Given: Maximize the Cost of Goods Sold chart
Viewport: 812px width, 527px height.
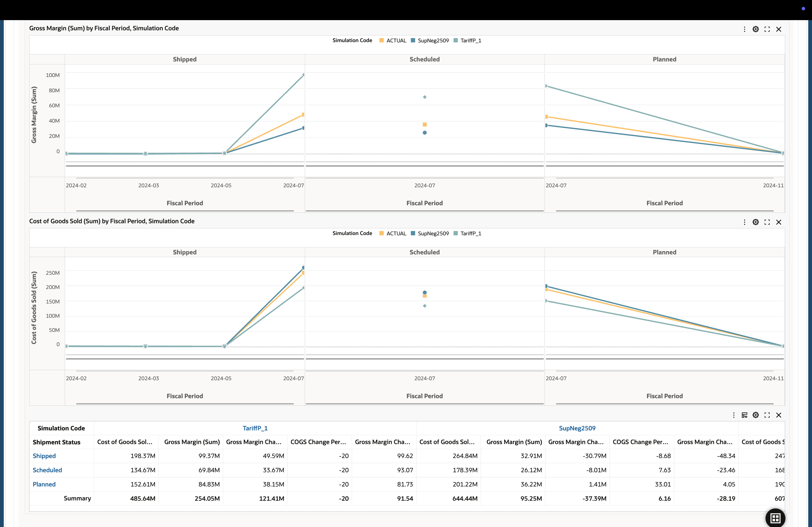Looking at the screenshot, I should [x=767, y=222].
